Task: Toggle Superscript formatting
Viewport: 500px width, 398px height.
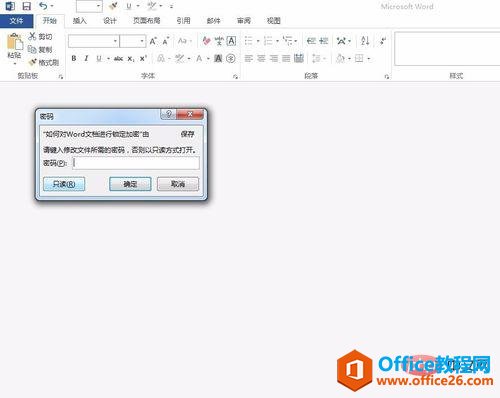Action: click(143, 59)
